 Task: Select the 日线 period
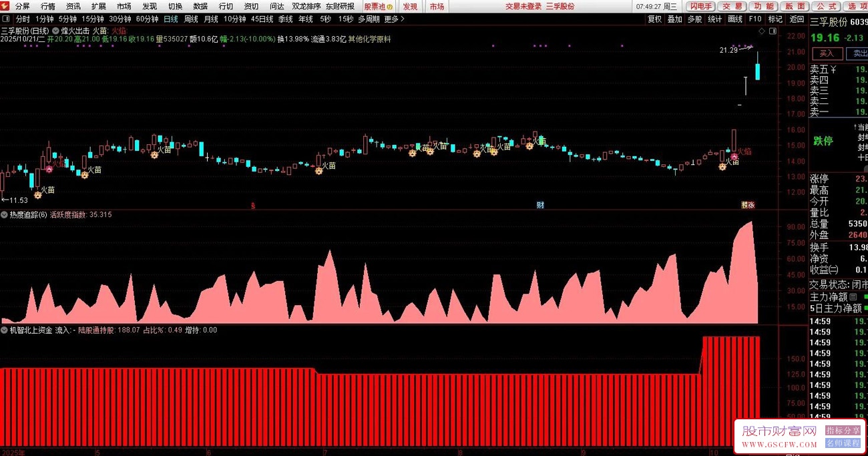coord(171,19)
